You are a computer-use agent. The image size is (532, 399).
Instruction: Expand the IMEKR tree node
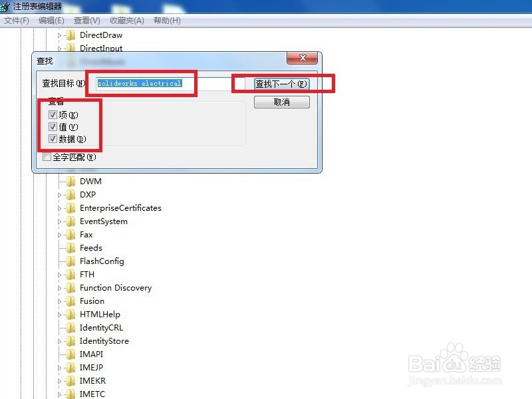(x=59, y=381)
